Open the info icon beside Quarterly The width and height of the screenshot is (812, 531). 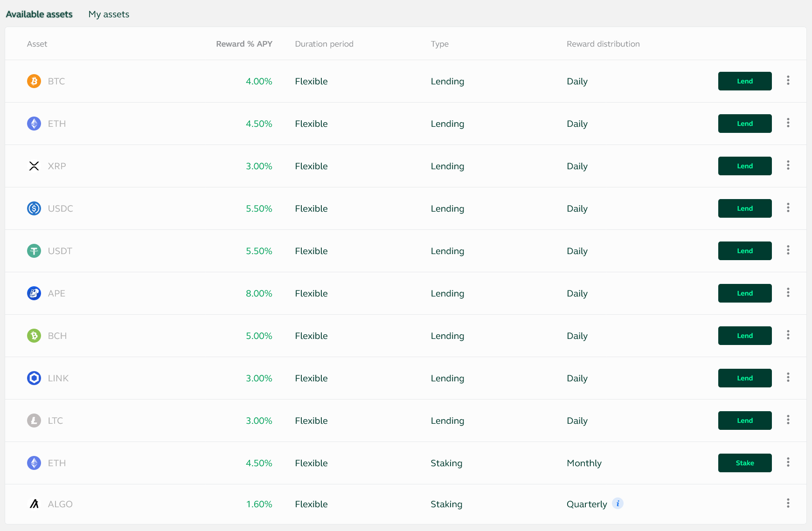[618, 503]
